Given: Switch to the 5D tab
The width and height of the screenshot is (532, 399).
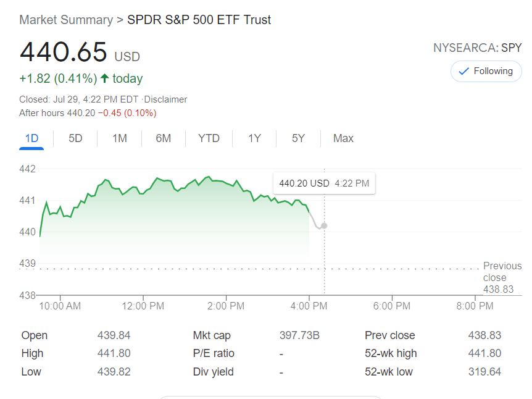Looking at the screenshot, I should [75, 138].
